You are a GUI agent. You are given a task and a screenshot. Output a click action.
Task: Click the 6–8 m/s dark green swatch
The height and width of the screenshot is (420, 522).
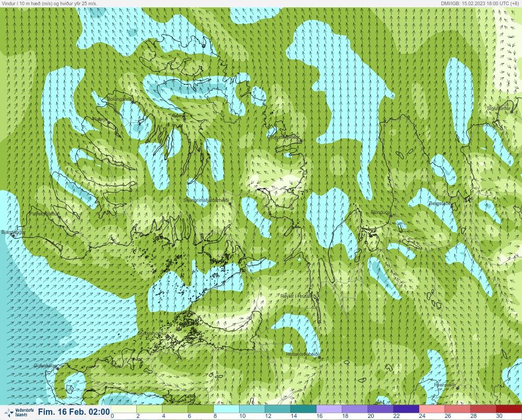click(x=201, y=409)
